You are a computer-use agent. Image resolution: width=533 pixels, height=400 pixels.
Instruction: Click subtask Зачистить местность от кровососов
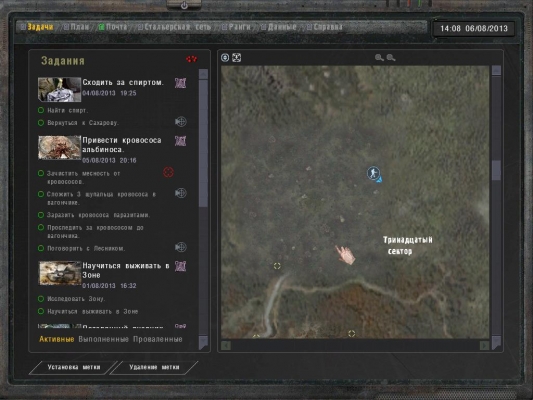[83, 177]
